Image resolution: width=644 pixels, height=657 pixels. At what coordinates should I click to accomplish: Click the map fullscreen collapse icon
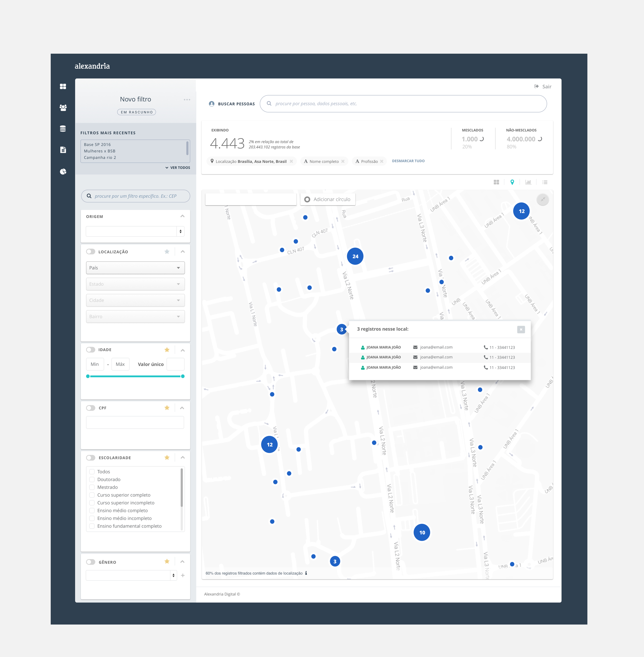pyautogui.click(x=543, y=200)
